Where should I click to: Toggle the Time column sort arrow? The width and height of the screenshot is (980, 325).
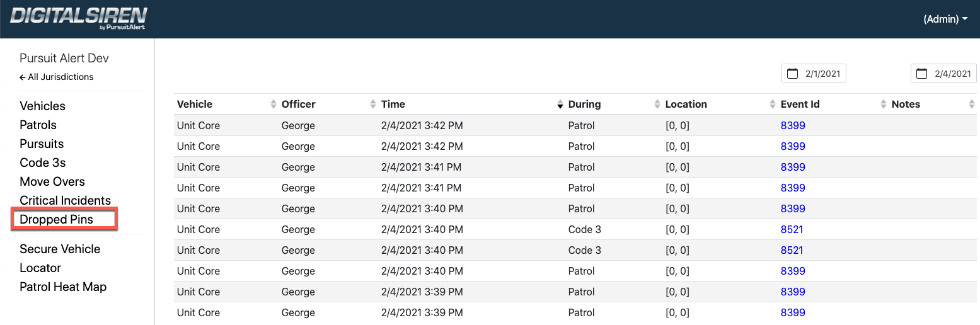point(560,104)
